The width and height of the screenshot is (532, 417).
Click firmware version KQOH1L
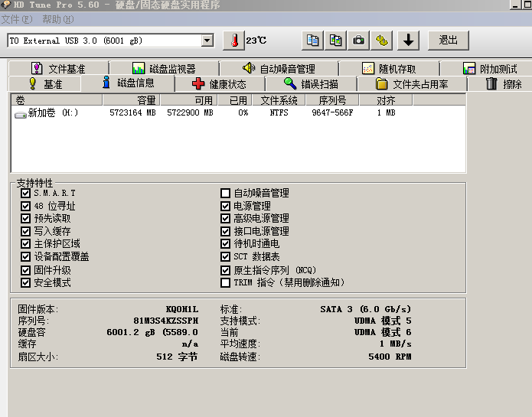coord(182,309)
